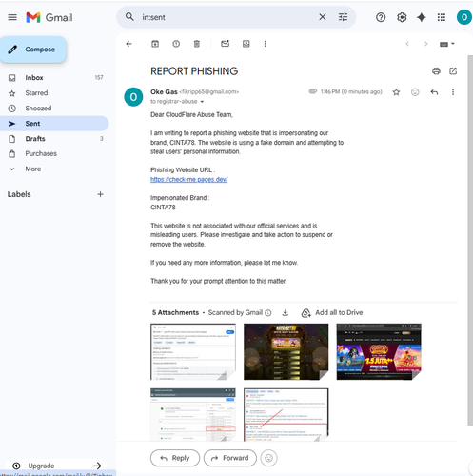Viewport: 473px width, 476px height.
Task: Open the Settings gear
Action: (402, 17)
